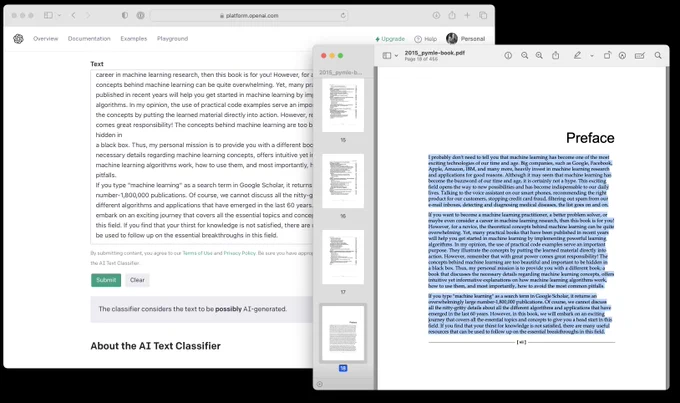Toggle Preview sidebar view button
The image size is (680, 403).
tap(387, 56)
